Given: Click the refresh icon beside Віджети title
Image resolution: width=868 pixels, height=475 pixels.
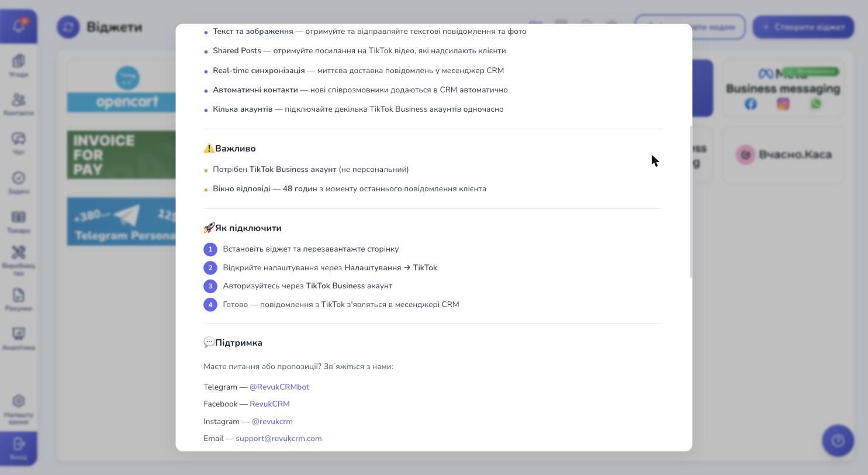Looking at the screenshot, I should click(68, 27).
